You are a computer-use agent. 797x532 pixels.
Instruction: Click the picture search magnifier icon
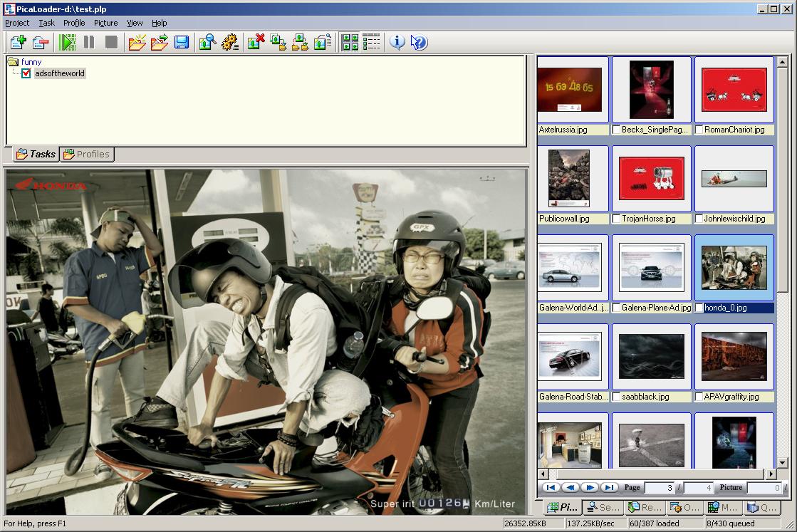(207, 42)
